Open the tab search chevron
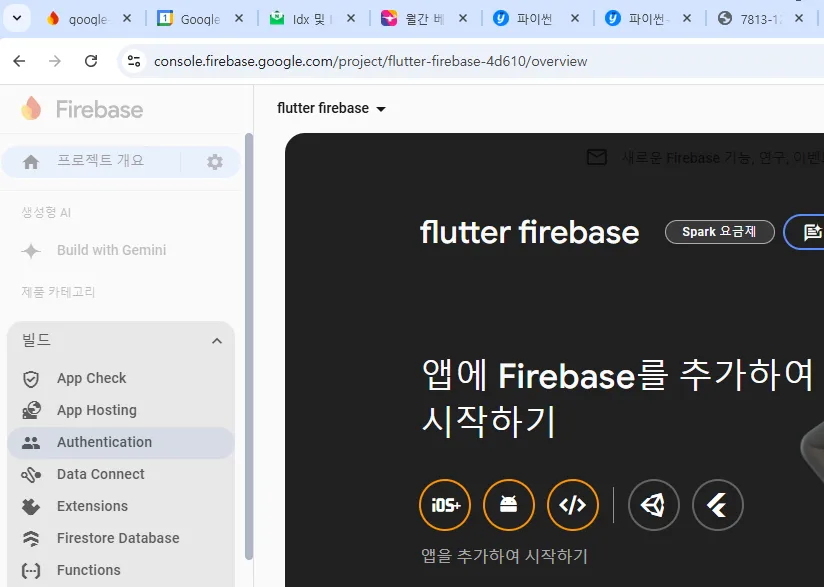Viewport: 824px width, 587px height. [17, 18]
